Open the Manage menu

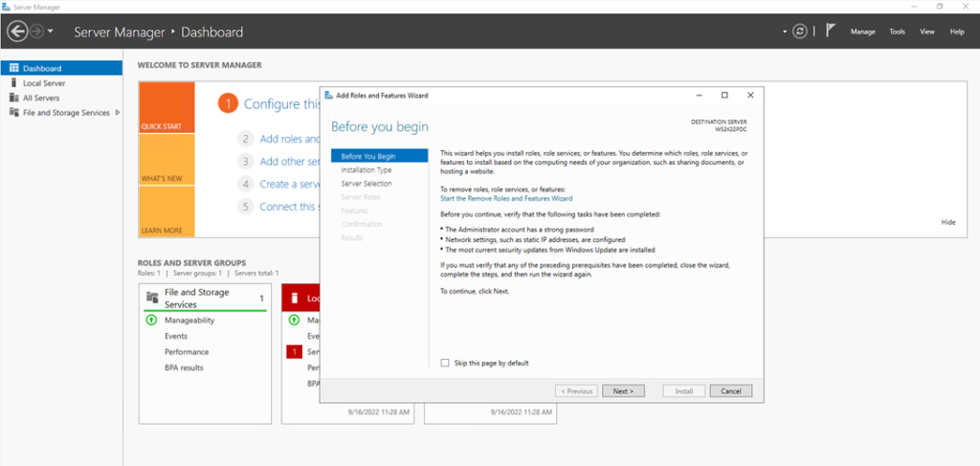click(x=862, y=32)
